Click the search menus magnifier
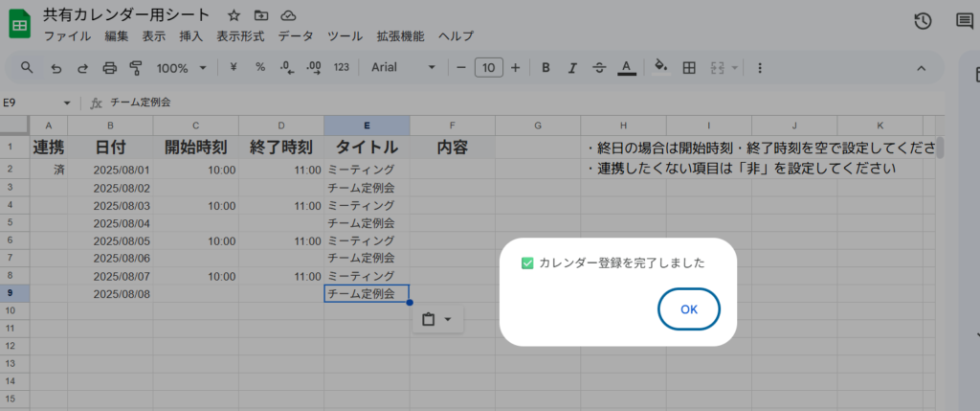Image resolution: width=980 pixels, height=411 pixels. point(26,68)
